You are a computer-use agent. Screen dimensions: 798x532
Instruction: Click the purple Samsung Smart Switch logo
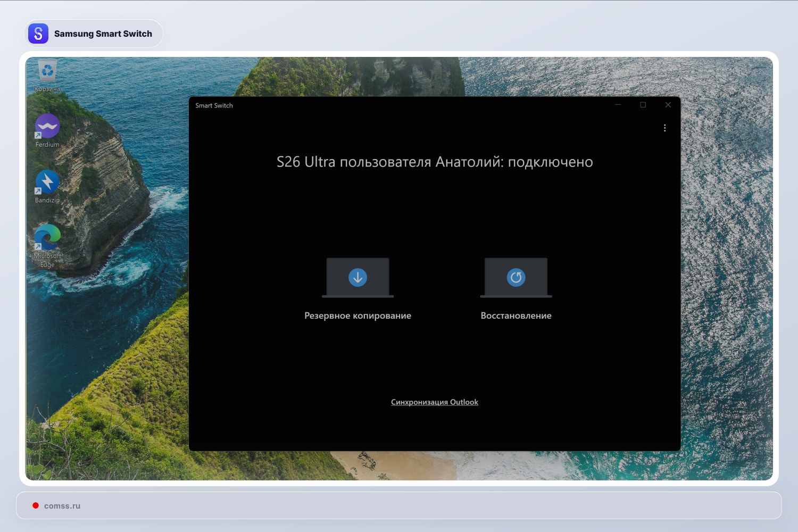point(38,34)
